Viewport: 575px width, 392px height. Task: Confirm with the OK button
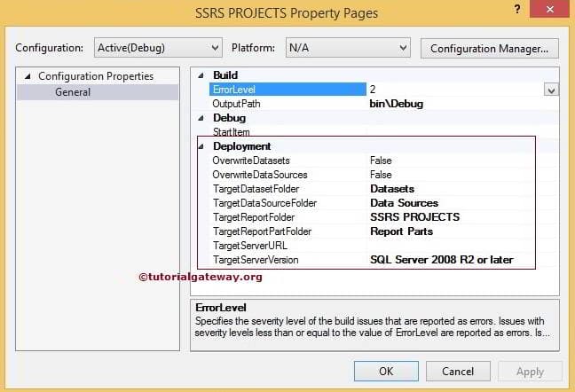click(386, 371)
